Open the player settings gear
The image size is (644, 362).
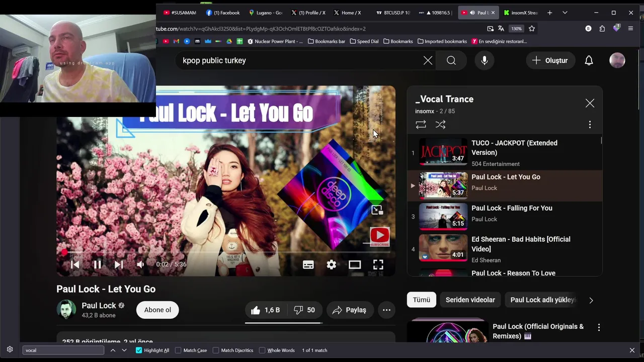pyautogui.click(x=331, y=264)
